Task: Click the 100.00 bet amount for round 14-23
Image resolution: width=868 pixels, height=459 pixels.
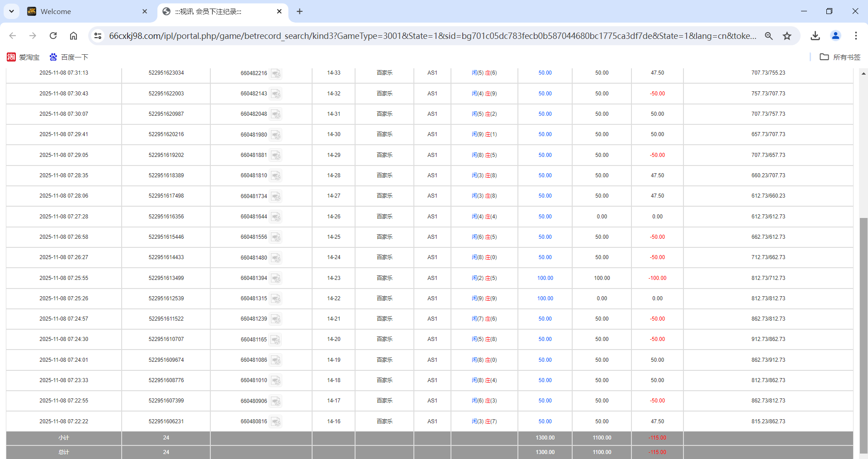Action: (x=545, y=278)
